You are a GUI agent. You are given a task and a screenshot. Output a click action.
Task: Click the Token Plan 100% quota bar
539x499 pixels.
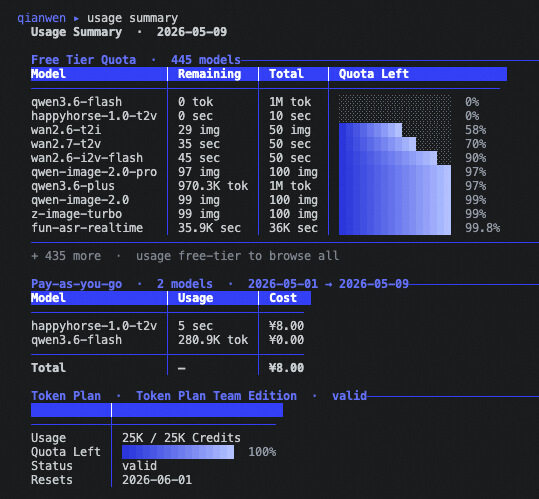coord(178,452)
